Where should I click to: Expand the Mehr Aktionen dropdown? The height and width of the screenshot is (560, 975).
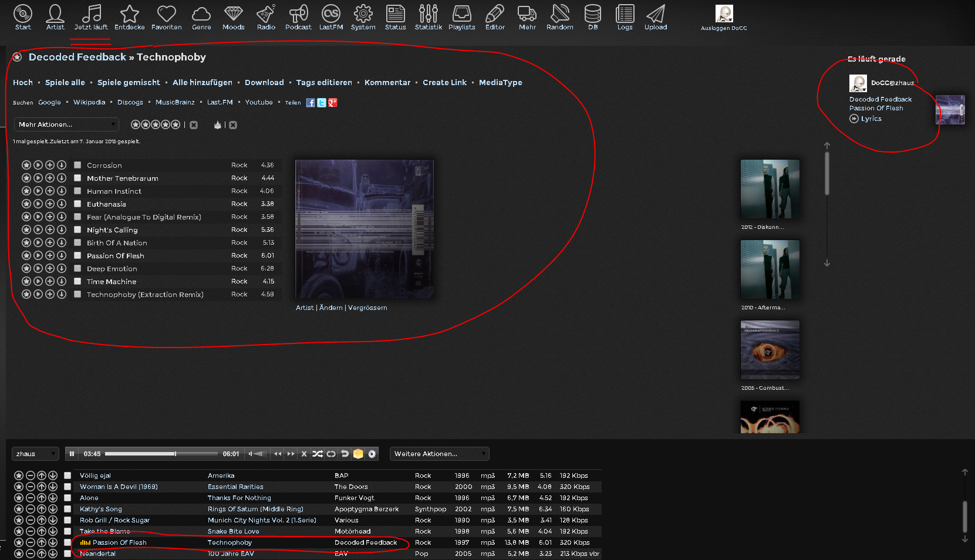[66, 124]
